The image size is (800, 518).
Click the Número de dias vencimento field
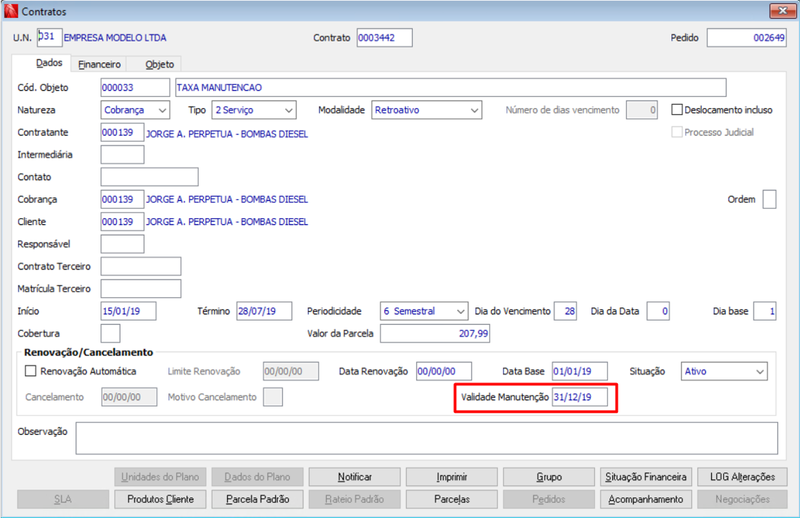pyautogui.click(x=642, y=110)
